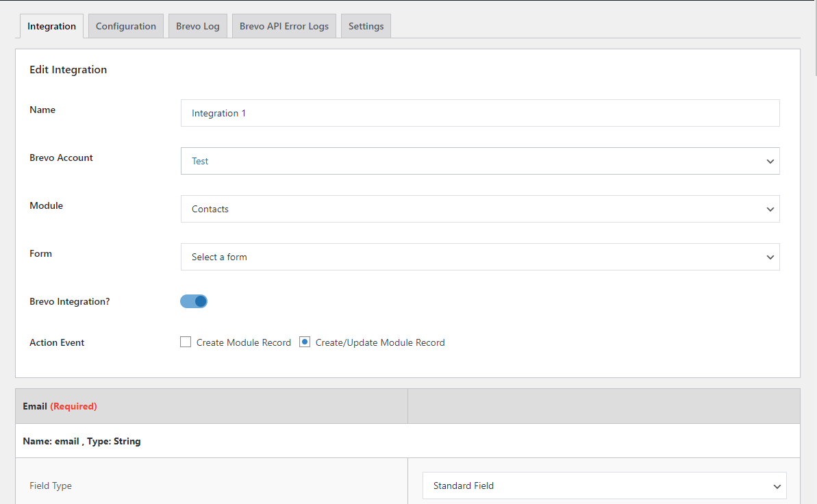Click the Form label
Image resolution: width=817 pixels, height=504 pixels.
pos(40,253)
